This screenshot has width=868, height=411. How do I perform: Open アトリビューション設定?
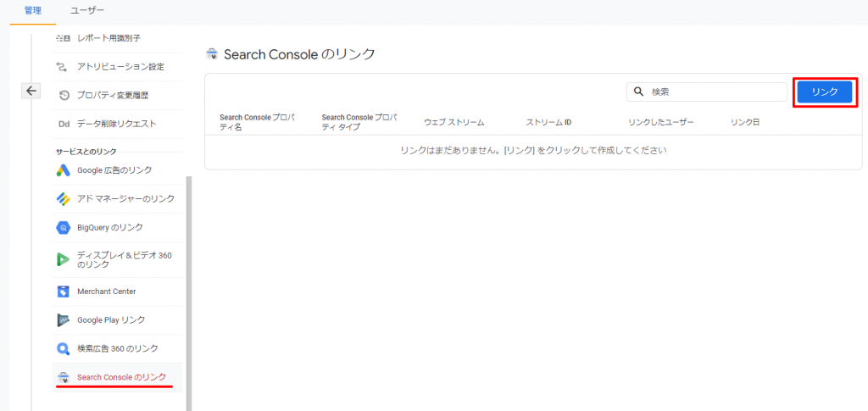[x=119, y=67]
